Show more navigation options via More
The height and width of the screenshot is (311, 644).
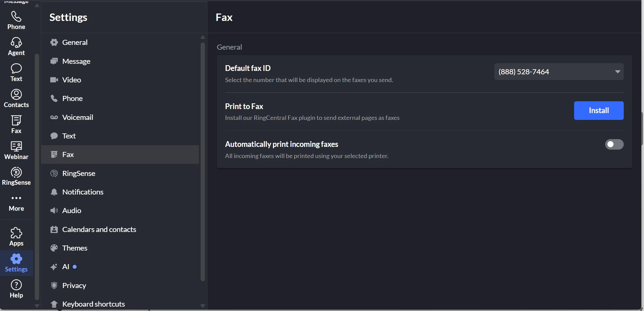point(16,203)
